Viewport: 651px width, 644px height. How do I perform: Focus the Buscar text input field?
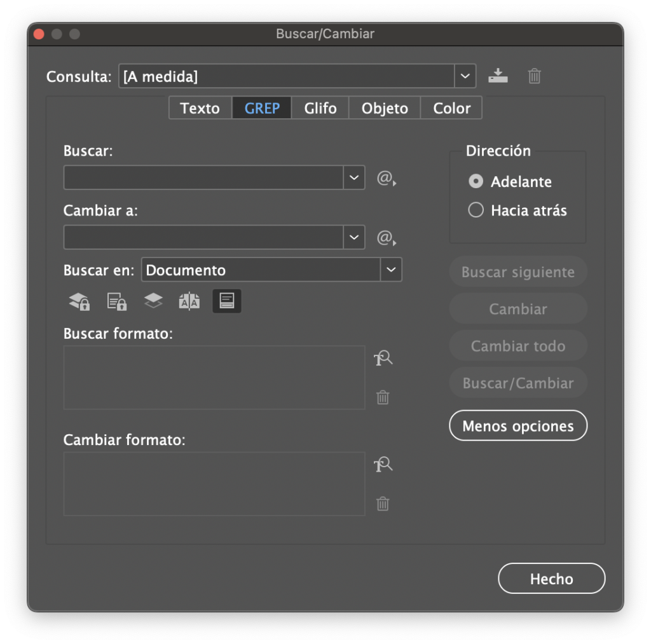tap(203, 178)
